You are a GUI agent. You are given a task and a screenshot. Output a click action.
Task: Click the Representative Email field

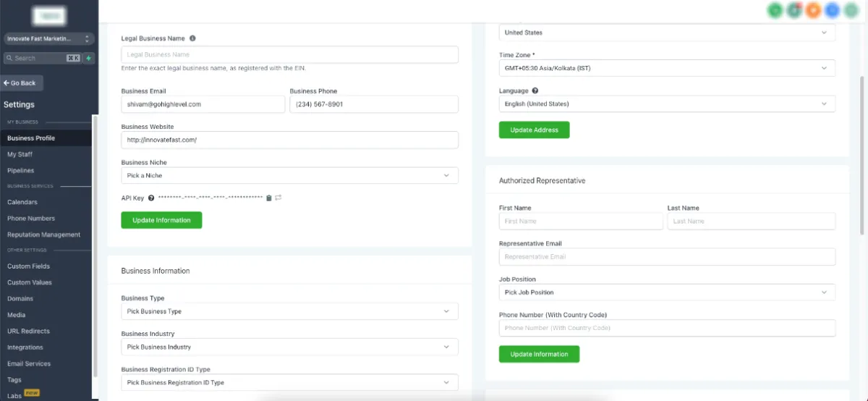(x=667, y=256)
